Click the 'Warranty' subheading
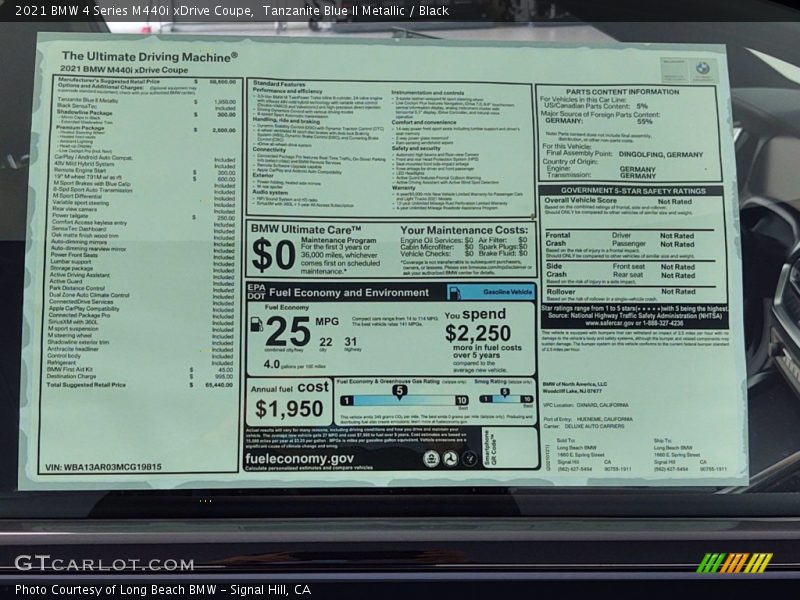This screenshot has width=800, height=600. click(404, 188)
